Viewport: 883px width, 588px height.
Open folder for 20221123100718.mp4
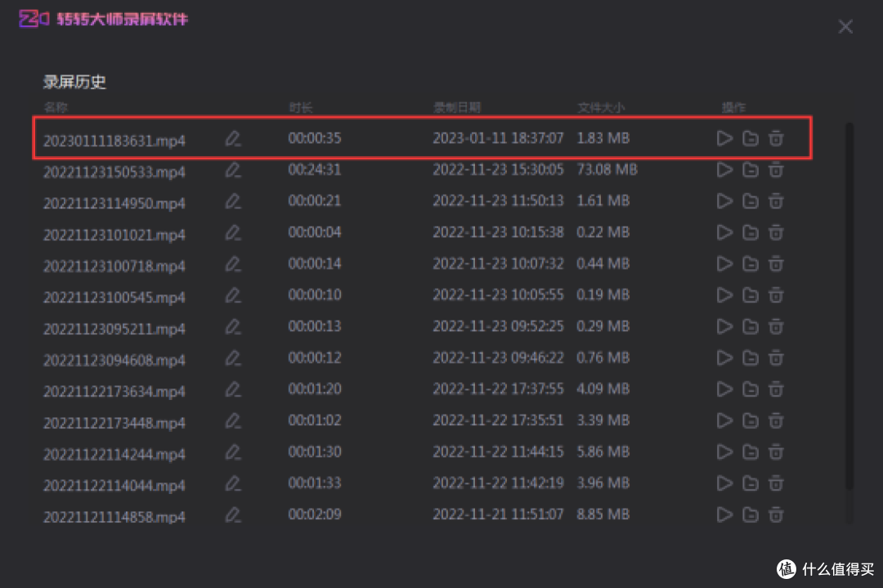pos(750,263)
